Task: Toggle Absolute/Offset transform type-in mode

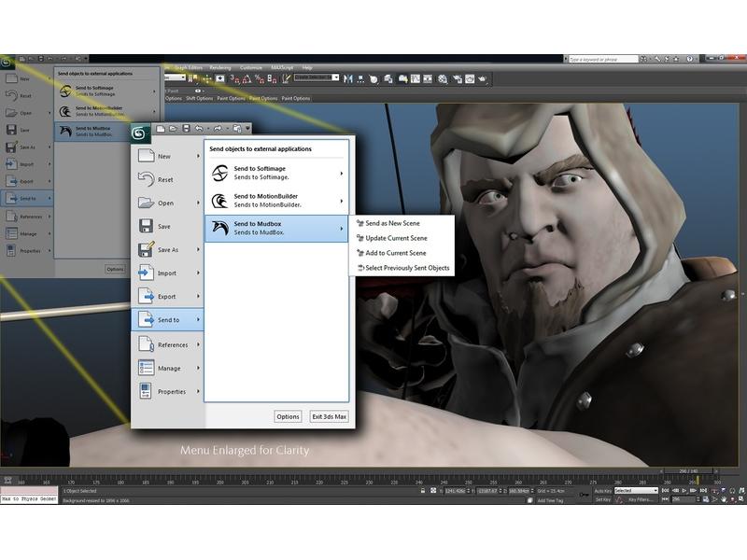Action: [x=433, y=491]
